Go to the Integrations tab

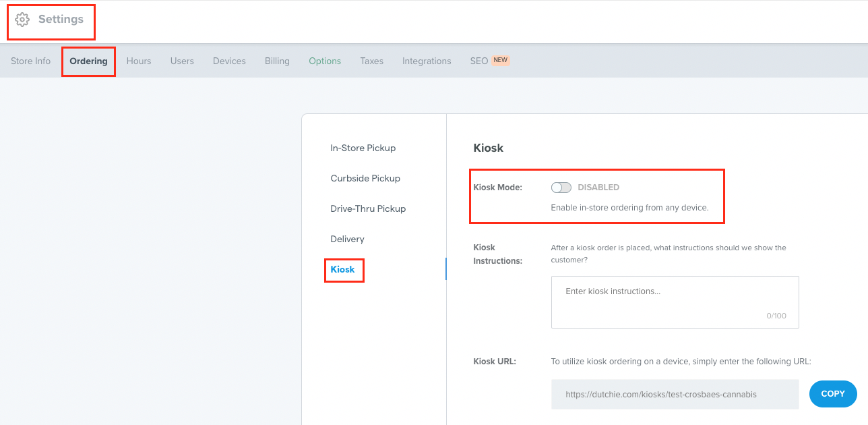(x=427, y=61)
